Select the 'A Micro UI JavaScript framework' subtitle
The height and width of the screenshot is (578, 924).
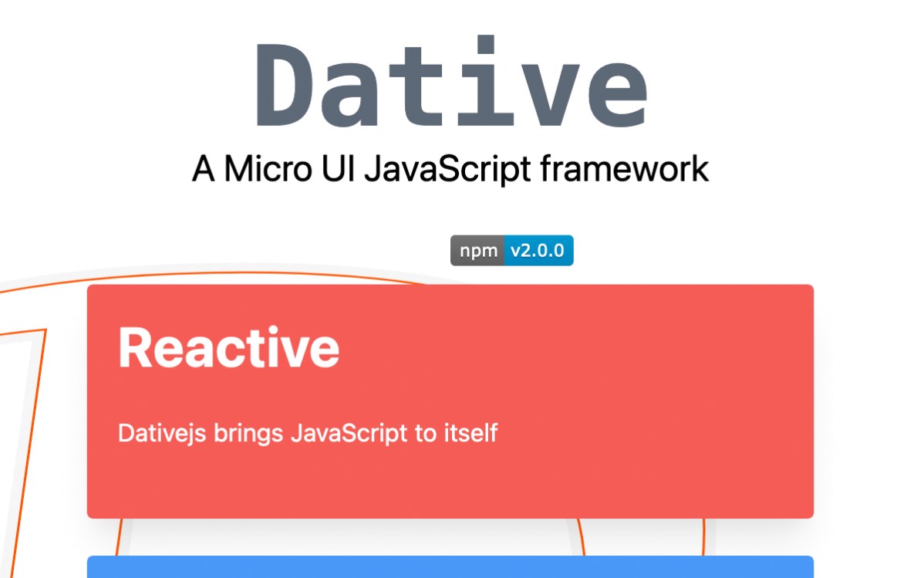tap(450, 169)
